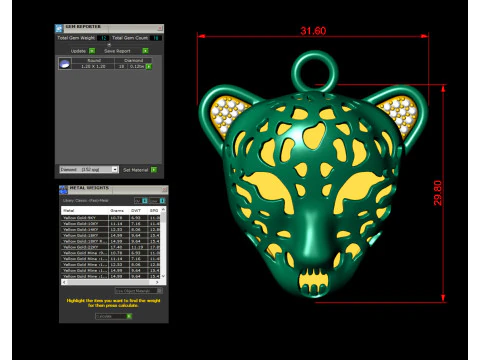Click the Gem Reporter panel icon

coord(59,28)
